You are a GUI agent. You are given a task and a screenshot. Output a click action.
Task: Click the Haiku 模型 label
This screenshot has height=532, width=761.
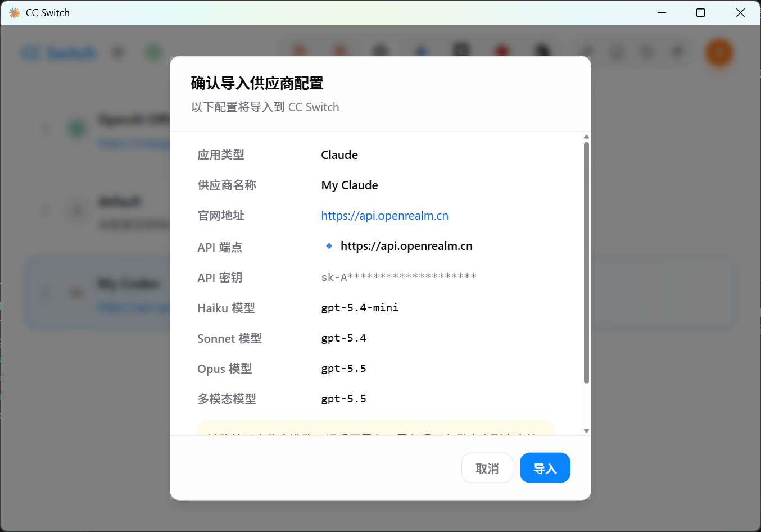coord(226,308)
